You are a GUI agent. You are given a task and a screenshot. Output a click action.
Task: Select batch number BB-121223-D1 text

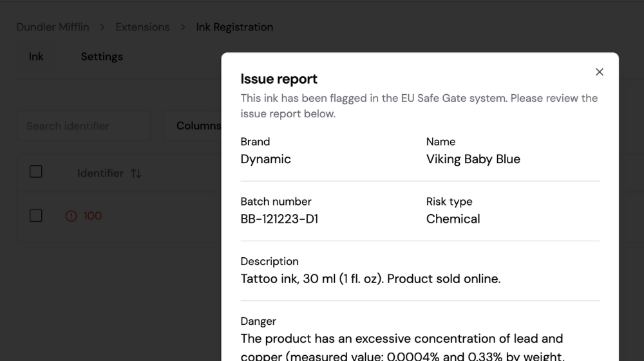279,219
